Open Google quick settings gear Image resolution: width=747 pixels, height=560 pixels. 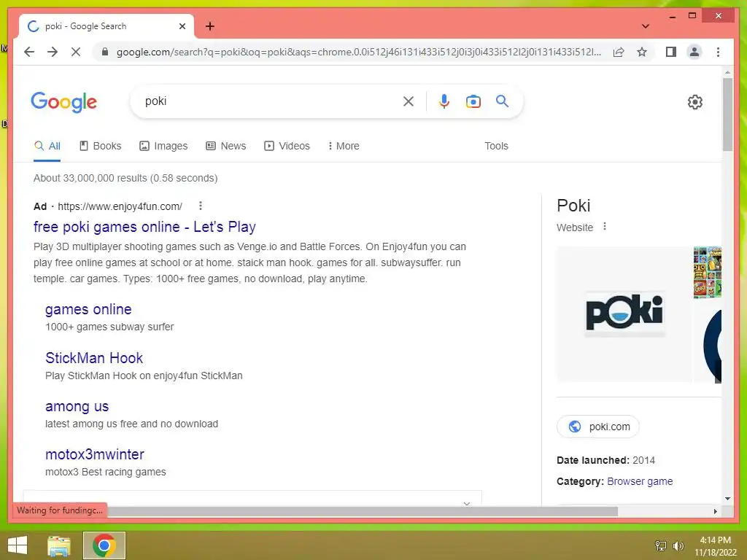694,102
